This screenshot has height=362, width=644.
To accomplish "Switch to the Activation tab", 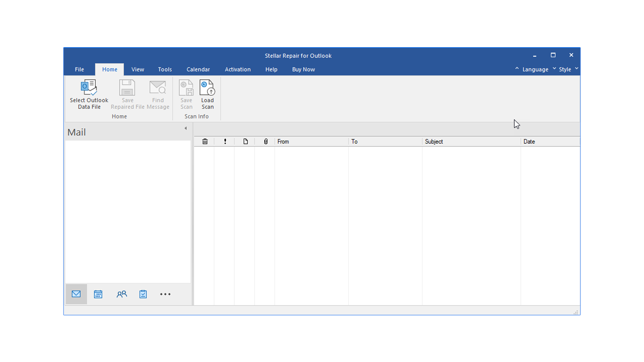I will pos(238,69).
